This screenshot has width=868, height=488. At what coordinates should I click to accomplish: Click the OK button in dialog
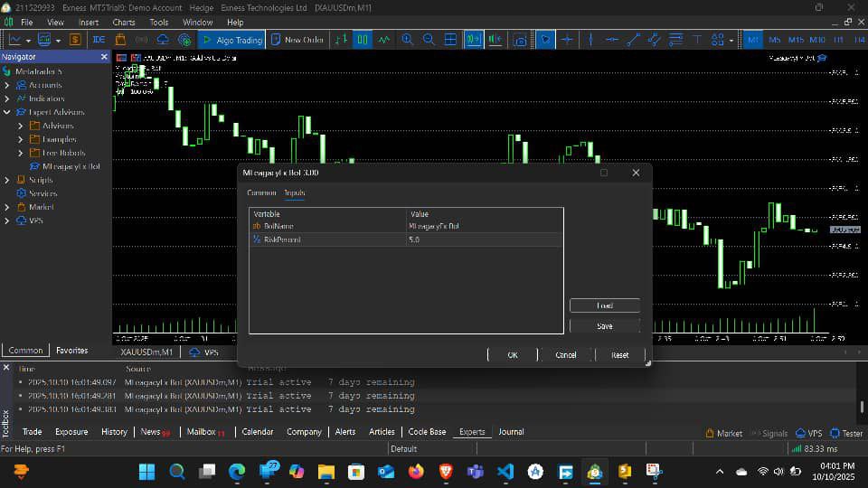point(513,355)
